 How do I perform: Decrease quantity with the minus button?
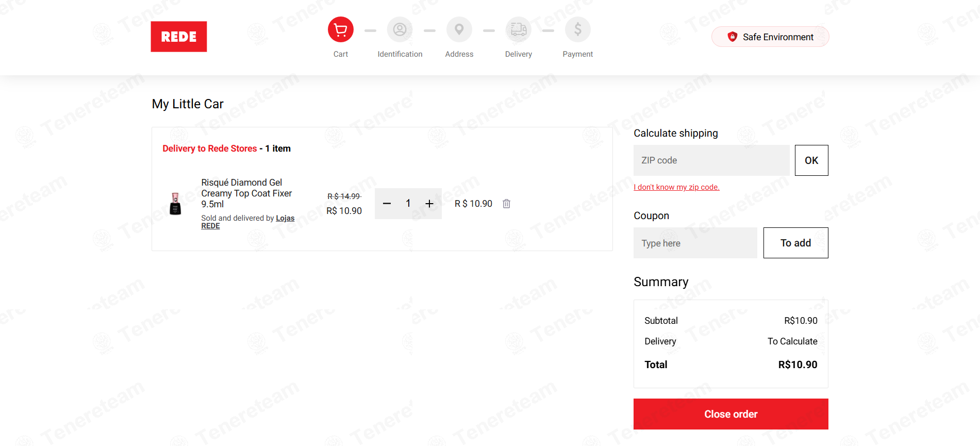pos(387,204)
